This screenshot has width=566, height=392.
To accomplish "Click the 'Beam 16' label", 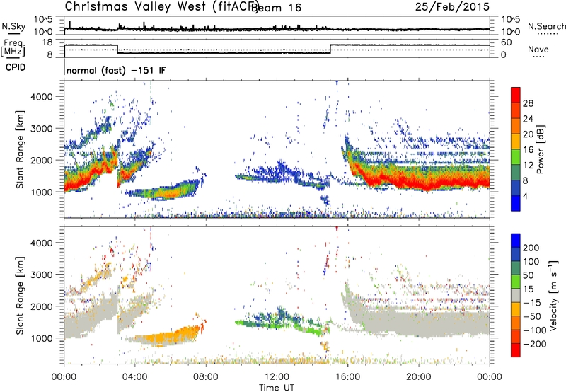I will [276, 8].
